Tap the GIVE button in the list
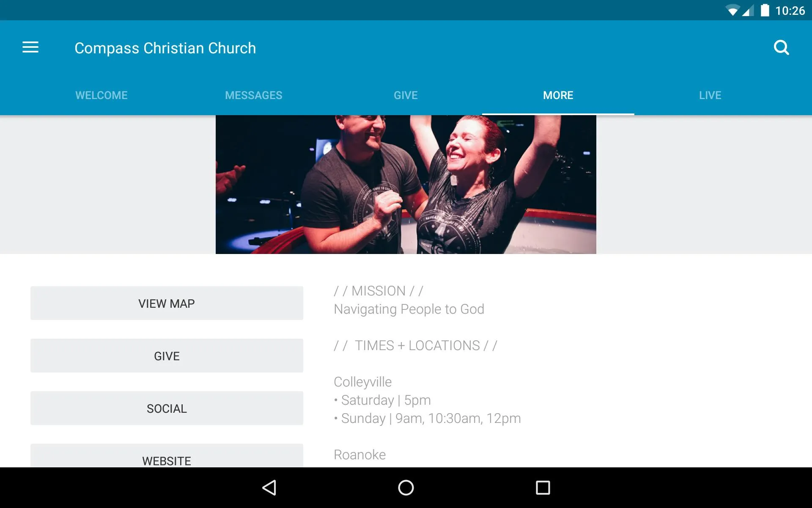Screen dimensions: 812x508 click(x=167, y=356)
